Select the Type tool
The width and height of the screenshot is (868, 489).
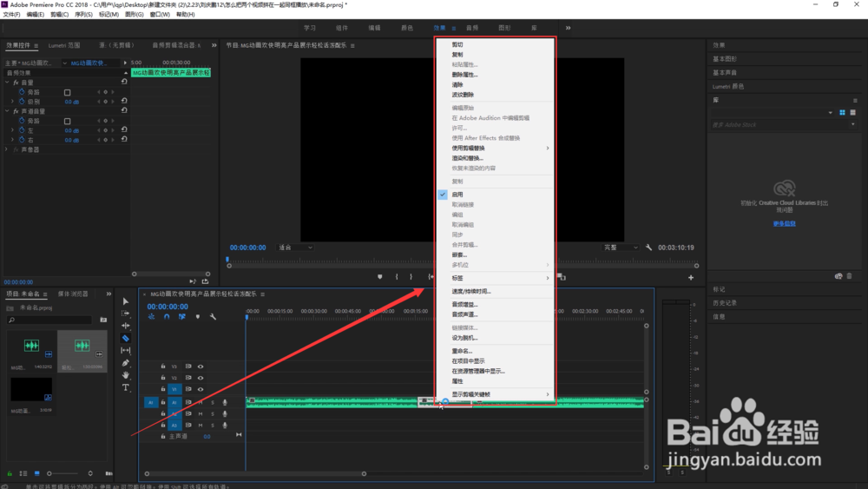click(126, 387)
